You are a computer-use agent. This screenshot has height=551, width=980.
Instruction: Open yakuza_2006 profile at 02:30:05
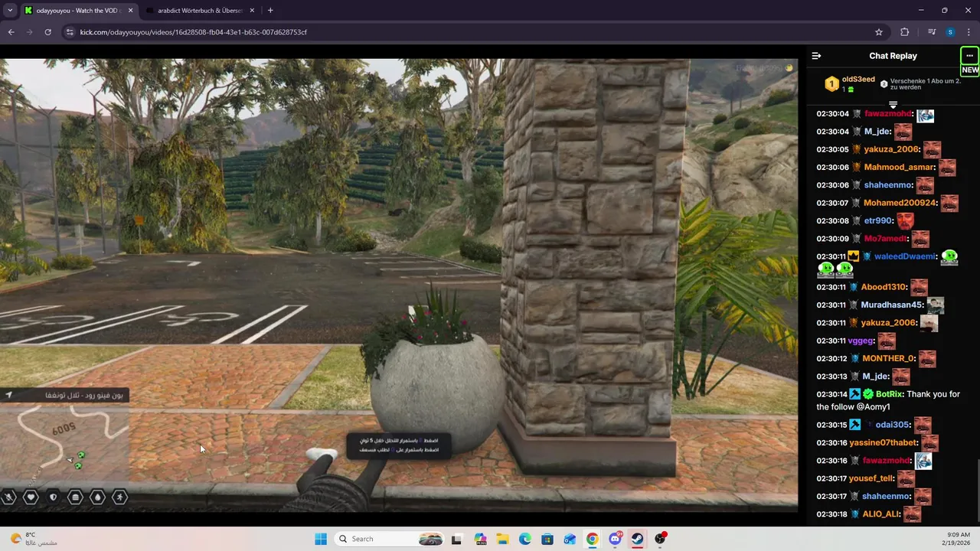[x=890, y=149]
